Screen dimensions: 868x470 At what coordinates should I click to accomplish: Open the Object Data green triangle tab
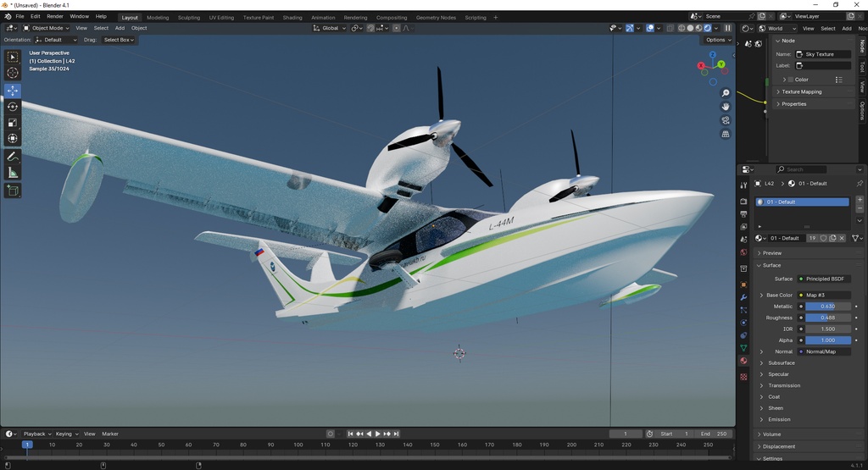[x=743, y=348]
